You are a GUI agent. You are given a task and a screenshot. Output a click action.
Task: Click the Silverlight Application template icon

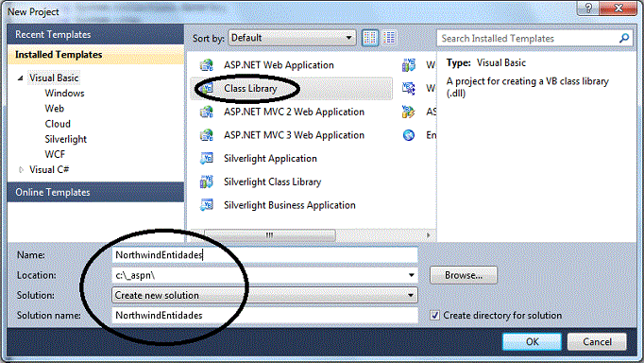click(x=207, y=158)
